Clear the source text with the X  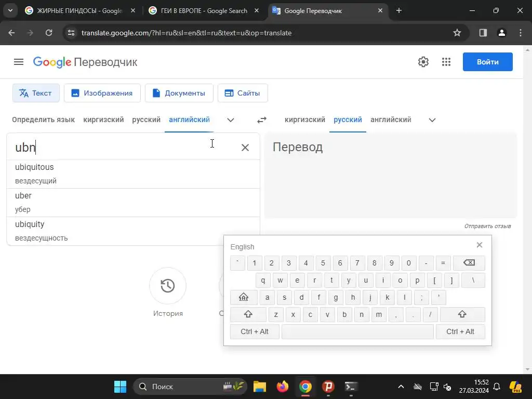pyautogui.click(x=245, y=147)
